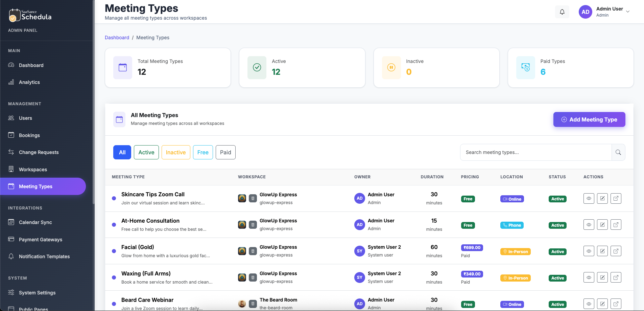Preview Beard Care Webinar using eye icon
The width and height of the screenshot is (644, 311).
pyautogui.click(x=589, y=304)
